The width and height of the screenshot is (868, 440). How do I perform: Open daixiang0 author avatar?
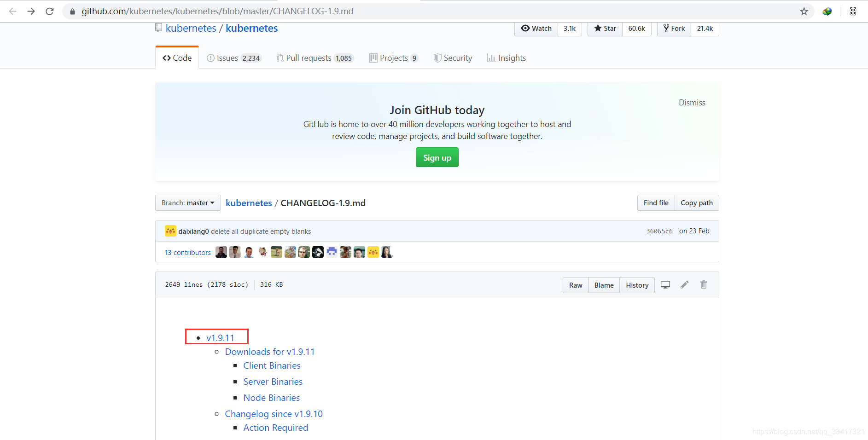(x=170, y=231)
